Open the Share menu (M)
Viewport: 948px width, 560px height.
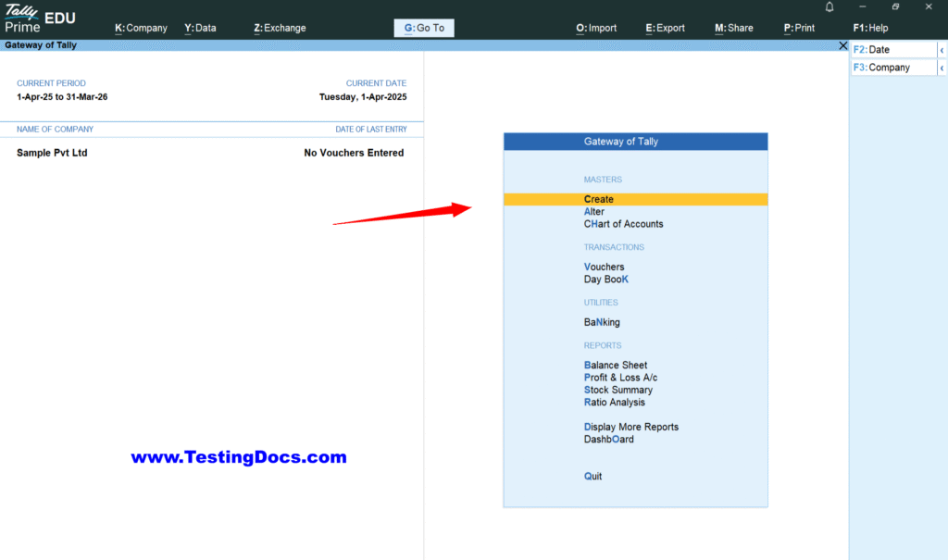733,28
